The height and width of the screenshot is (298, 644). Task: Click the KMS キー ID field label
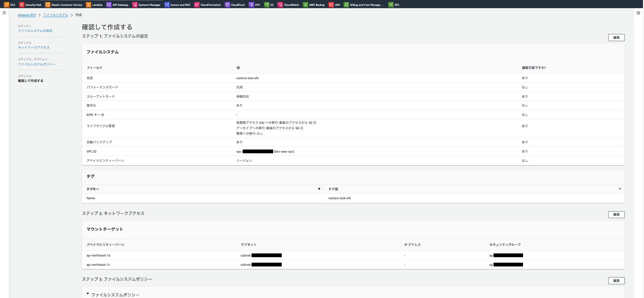95,115
